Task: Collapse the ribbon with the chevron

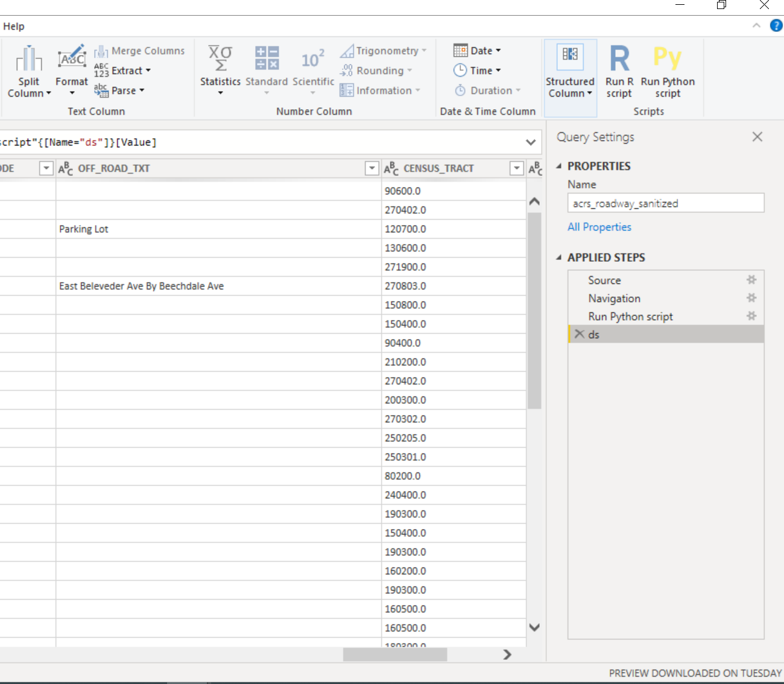Action: coord(756,25)
